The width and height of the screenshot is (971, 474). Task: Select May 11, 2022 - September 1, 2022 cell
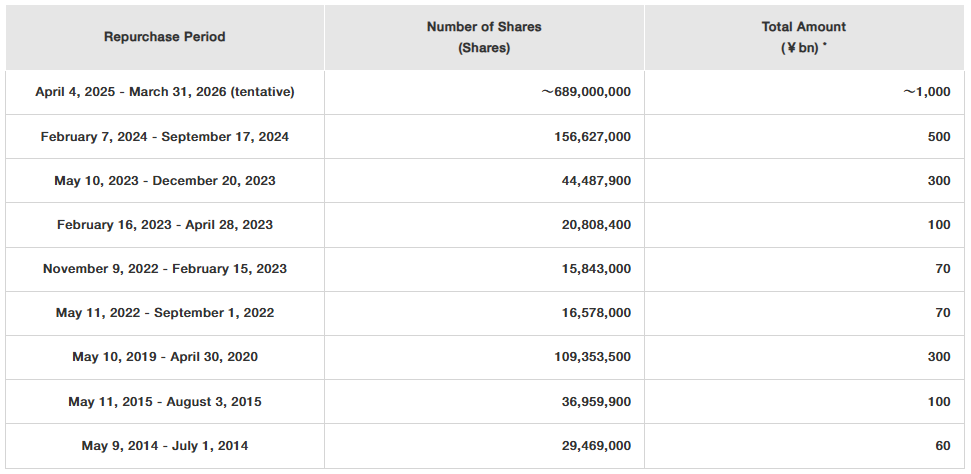(165, 313)
